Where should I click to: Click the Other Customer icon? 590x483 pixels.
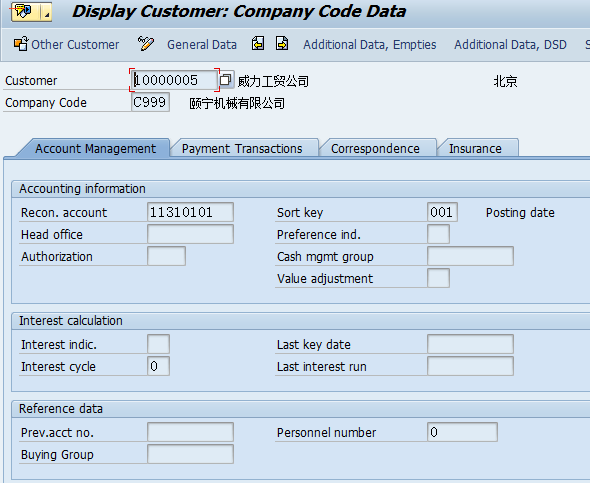tap(21, 44)
